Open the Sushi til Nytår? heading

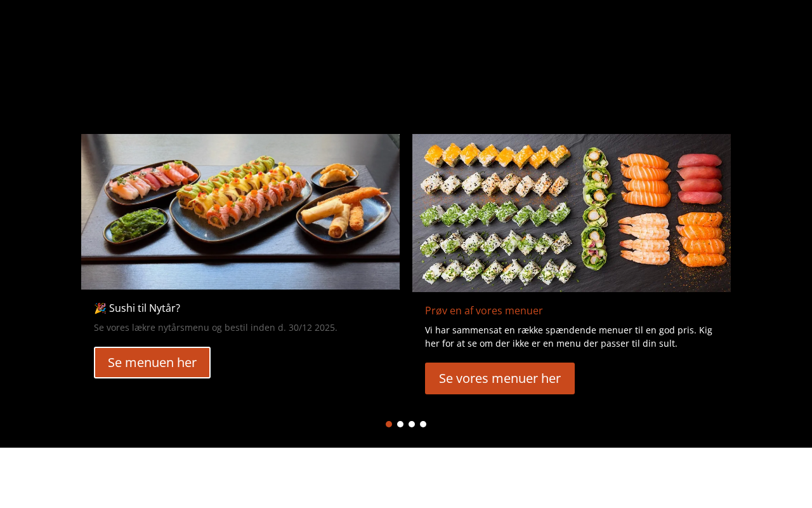point(137,308)
